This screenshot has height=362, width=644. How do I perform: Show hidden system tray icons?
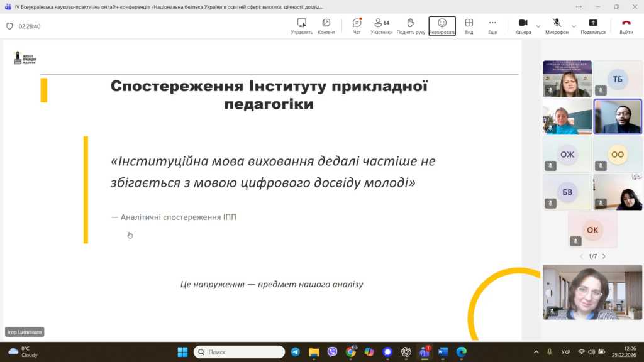[x=536, y=352]
